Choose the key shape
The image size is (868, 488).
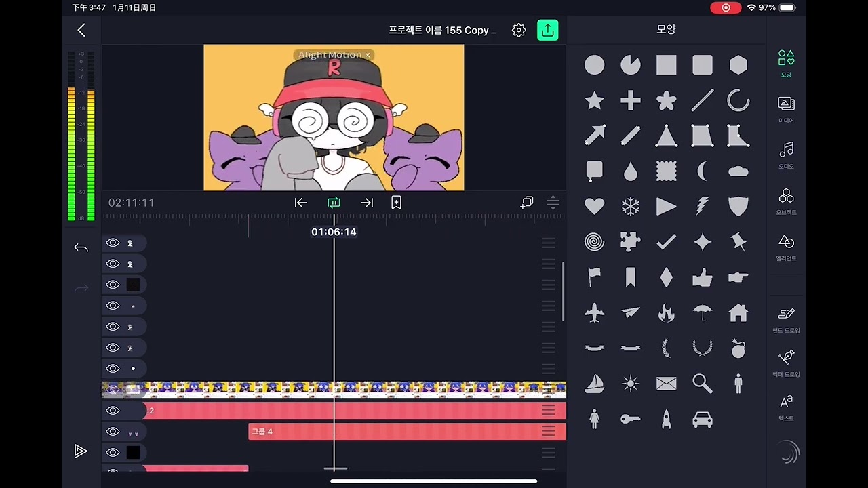[x=630, y=419]
